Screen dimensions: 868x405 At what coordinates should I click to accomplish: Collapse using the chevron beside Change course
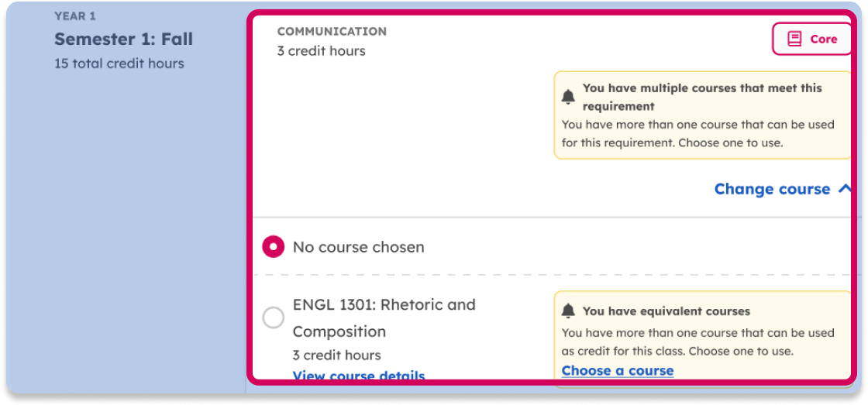(x=845, y=189)
